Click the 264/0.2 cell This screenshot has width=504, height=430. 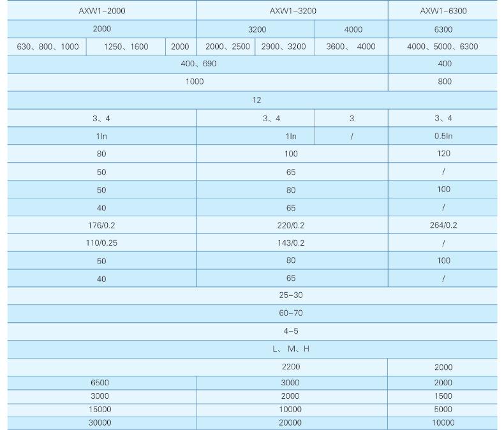443,225
